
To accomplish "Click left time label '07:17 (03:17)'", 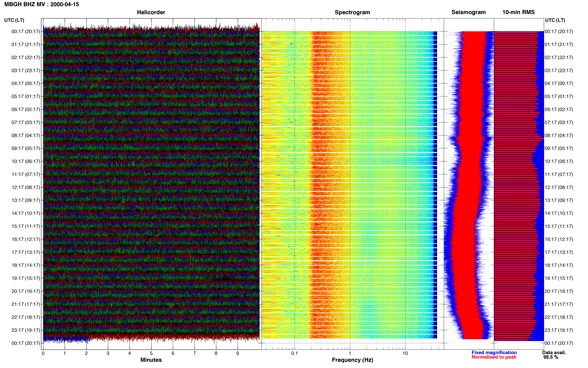I will click(x=26, y=122).
